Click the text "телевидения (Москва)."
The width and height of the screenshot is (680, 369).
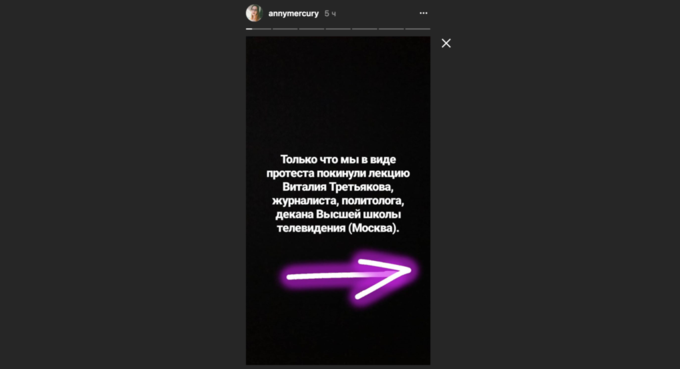pyautogui.click(x=338, y=228)
